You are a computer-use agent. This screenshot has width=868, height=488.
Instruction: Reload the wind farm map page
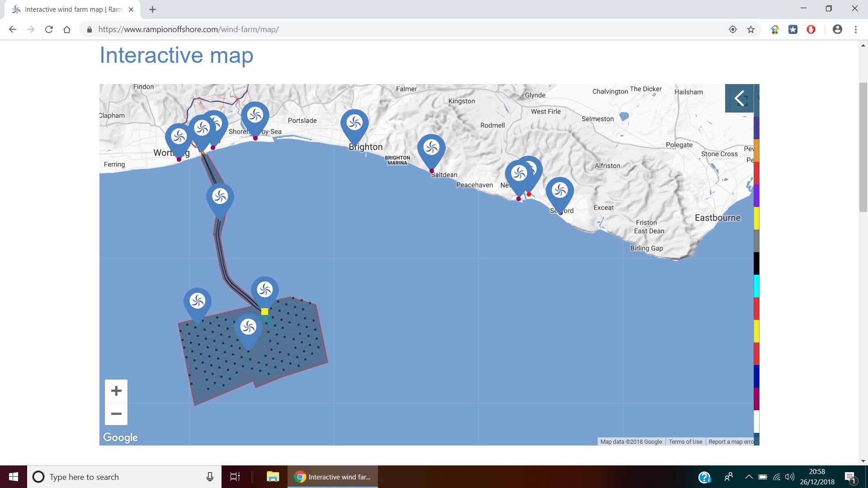49,29
